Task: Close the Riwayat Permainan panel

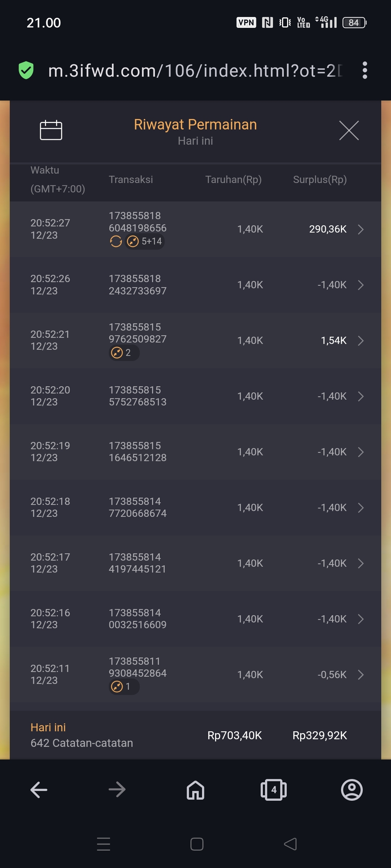Action: pyautogui.click(x=349, y=130)
